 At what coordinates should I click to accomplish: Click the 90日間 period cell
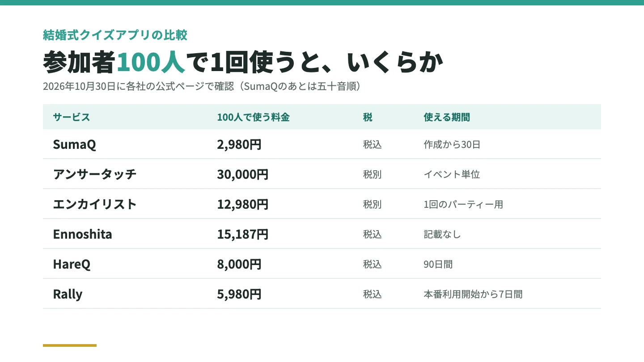[438, 265]
